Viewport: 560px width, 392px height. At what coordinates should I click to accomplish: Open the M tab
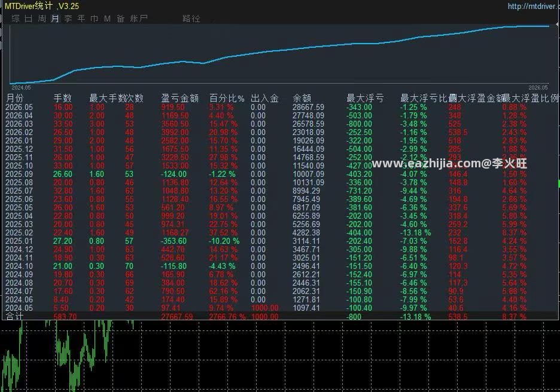[107, 19]
